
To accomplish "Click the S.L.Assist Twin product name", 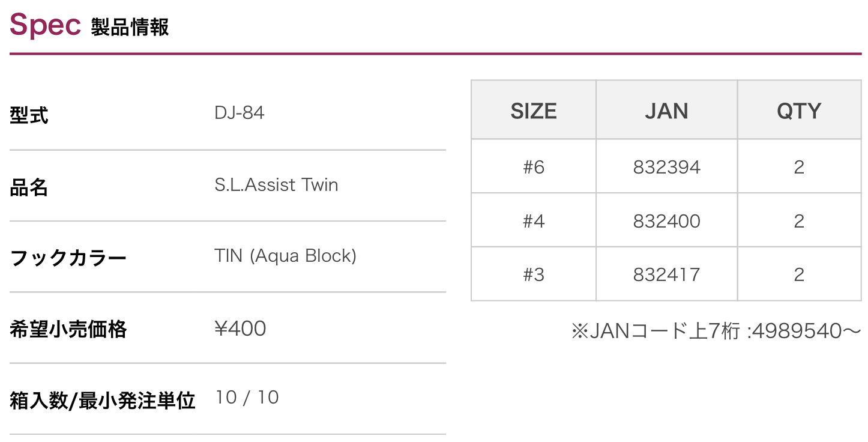I will point(276,184).
